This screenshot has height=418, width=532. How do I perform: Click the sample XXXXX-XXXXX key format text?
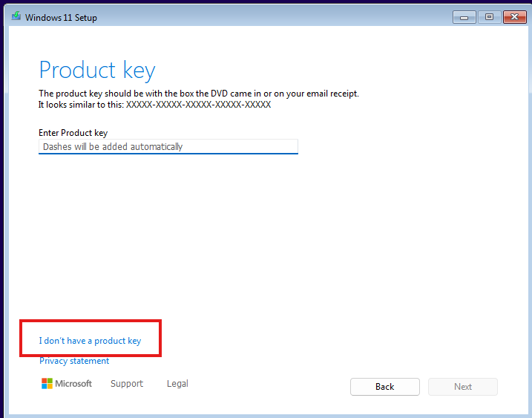click(198, 105)
